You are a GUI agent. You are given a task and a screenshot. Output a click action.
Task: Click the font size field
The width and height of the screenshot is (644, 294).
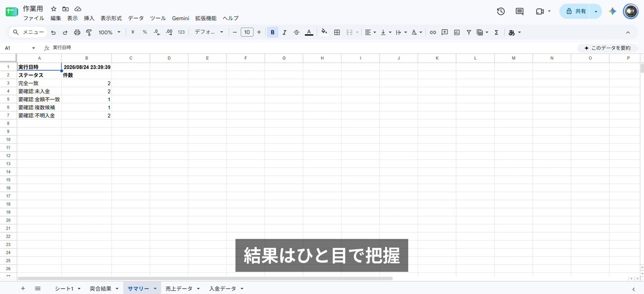pos(247,32)
